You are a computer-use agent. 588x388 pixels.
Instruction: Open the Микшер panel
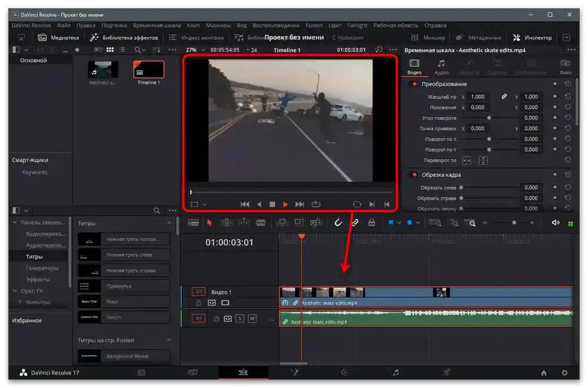(428, 38)
